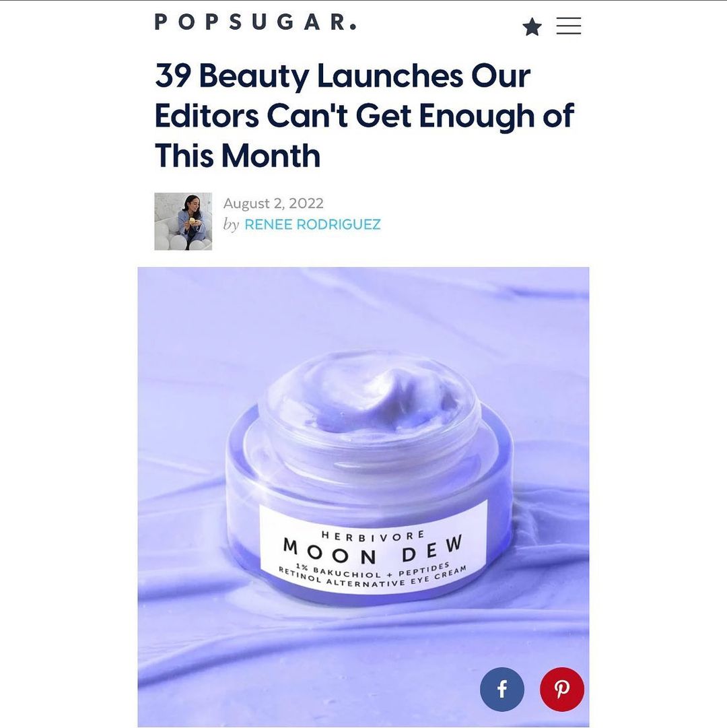Click 'Editors Can't Get Enough of' headline line

click(364, 115)
